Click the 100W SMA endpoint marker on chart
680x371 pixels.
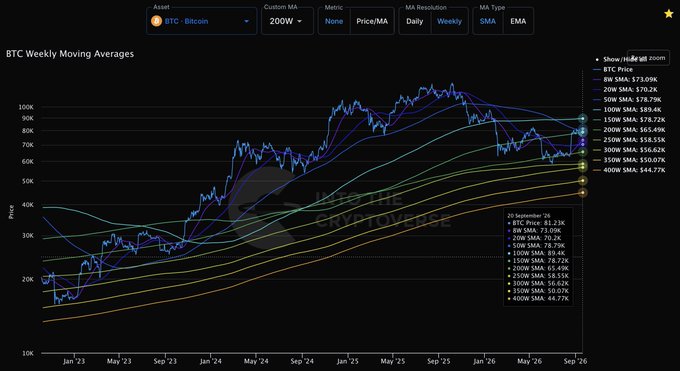(x=582, y=118)
